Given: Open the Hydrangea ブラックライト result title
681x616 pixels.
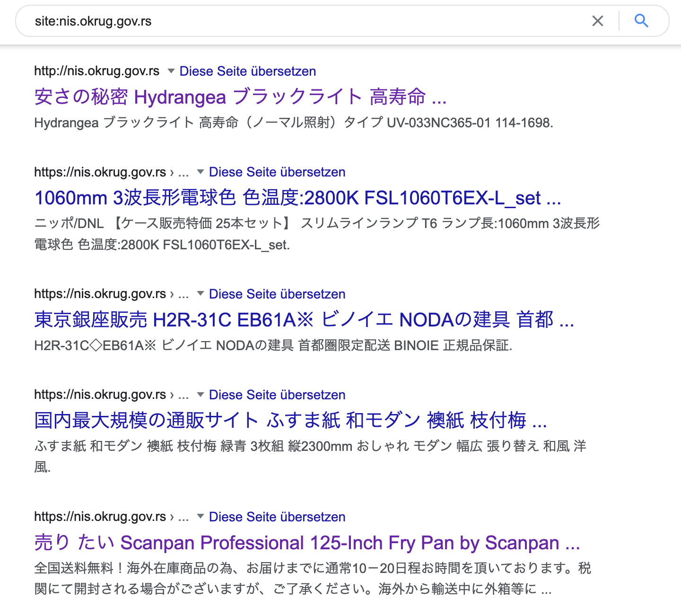Looking at the screenshot, I should [240, 97].
